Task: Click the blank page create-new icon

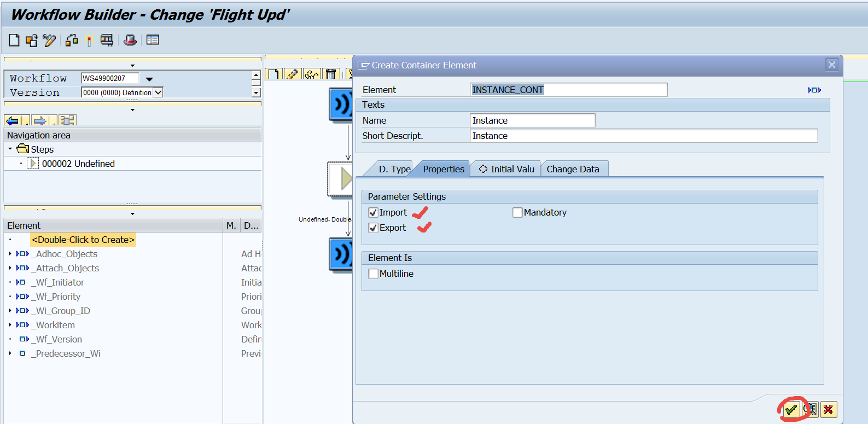Action: (14, 40)
